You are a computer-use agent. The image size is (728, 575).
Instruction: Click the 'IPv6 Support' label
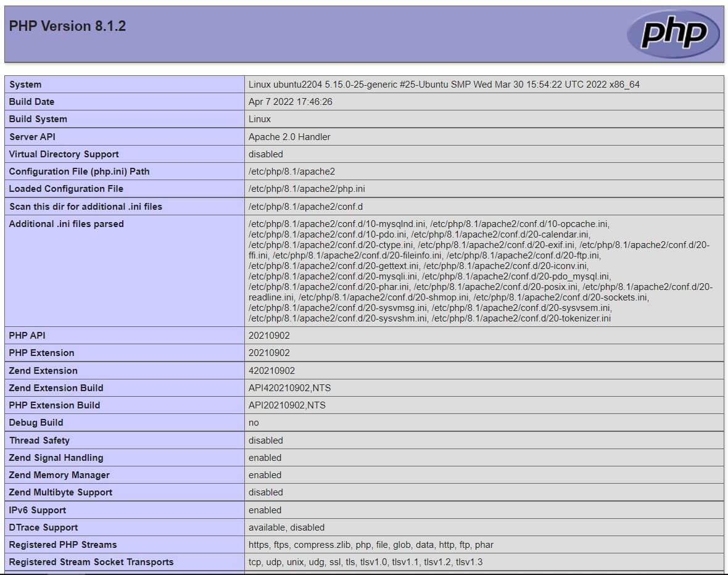pyautogui.click(x=37, y=510)
